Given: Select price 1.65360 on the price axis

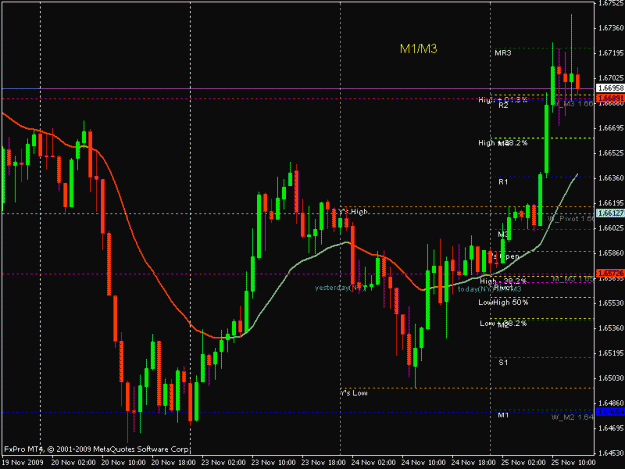Looking at the screenshot, I should pos(611,328).
